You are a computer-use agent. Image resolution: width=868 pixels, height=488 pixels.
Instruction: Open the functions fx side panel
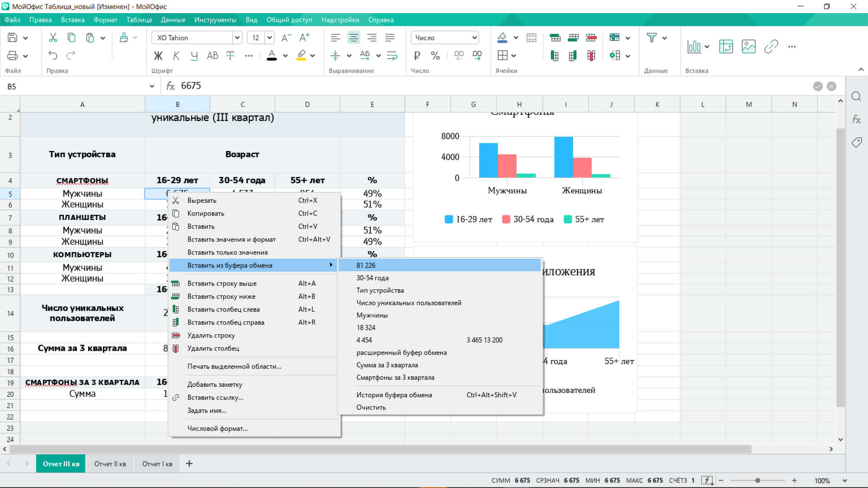pyautogui.click(x=856, y=120)
